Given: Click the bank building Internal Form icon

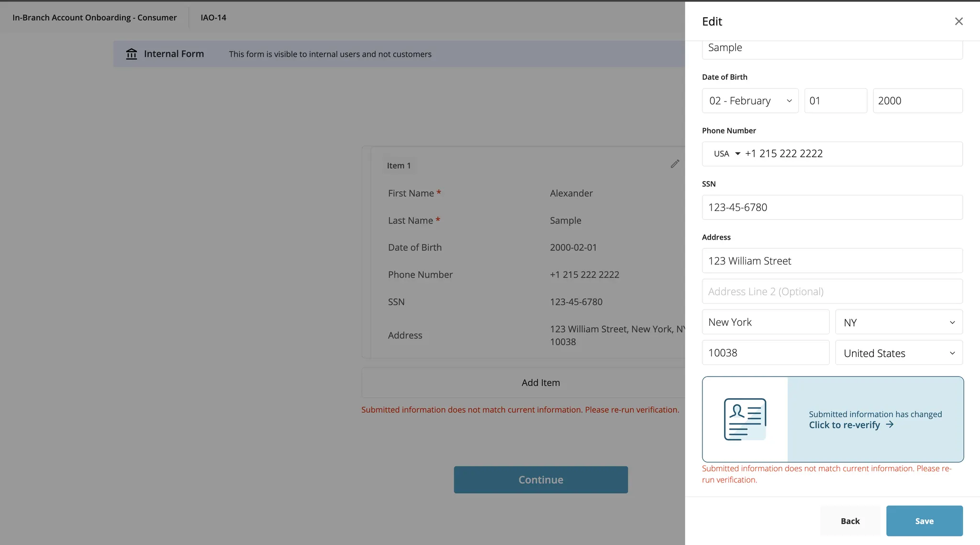Looking at the screenshot, I should 132,54.
